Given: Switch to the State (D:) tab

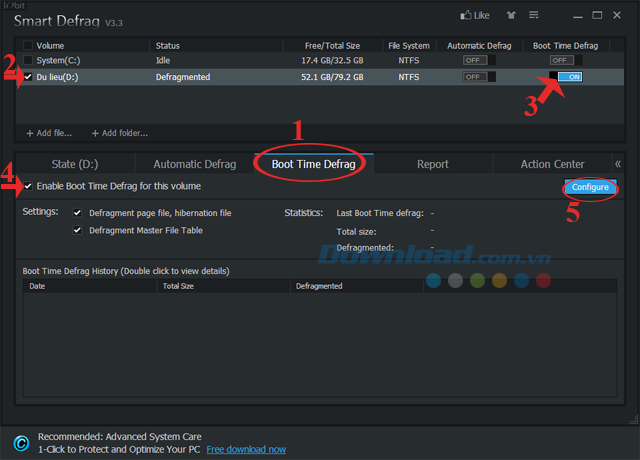Looking at the screenshot, I should pyautogui.click(x=75, y=164).
